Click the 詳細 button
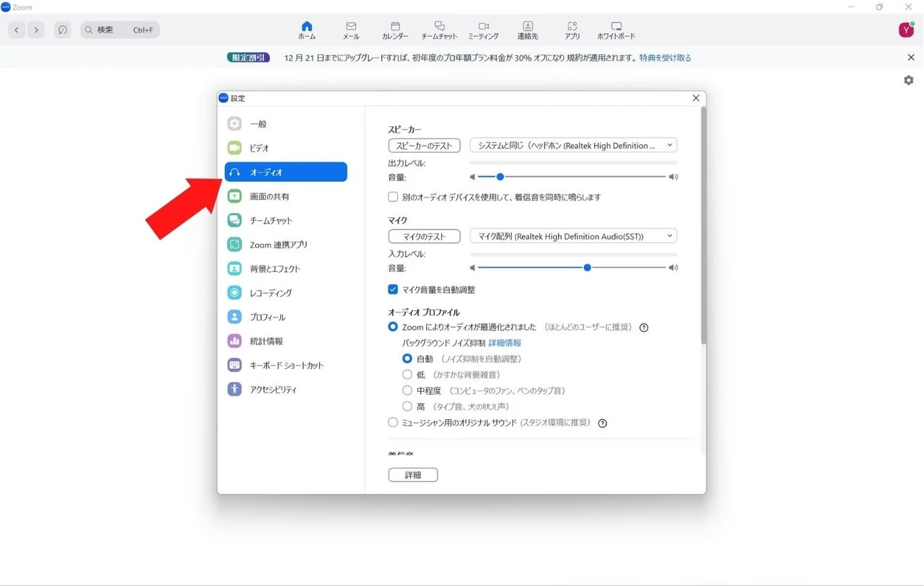Image resolution: width=924 pixels, height=586 pixels. click(413, 475)
